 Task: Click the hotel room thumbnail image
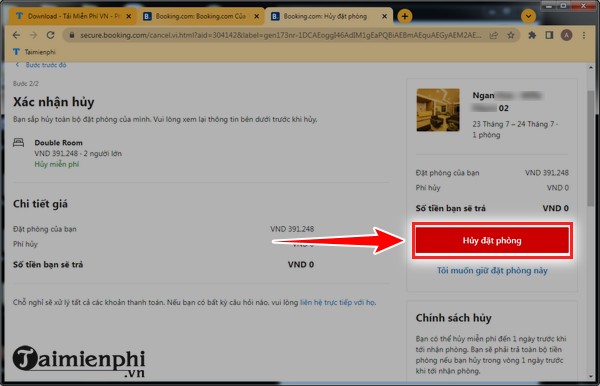click(x=438, y=110)
